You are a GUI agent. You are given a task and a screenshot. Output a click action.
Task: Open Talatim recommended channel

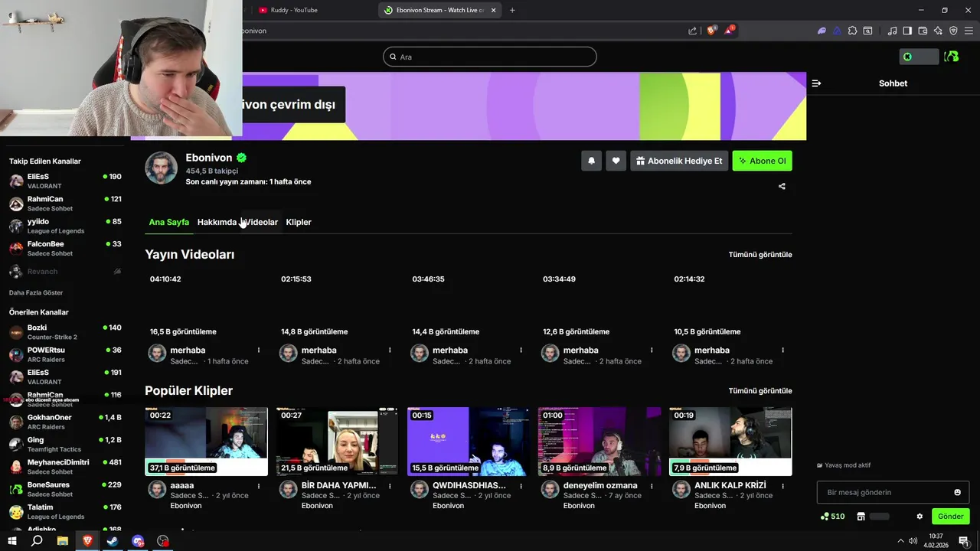(65, 511)
